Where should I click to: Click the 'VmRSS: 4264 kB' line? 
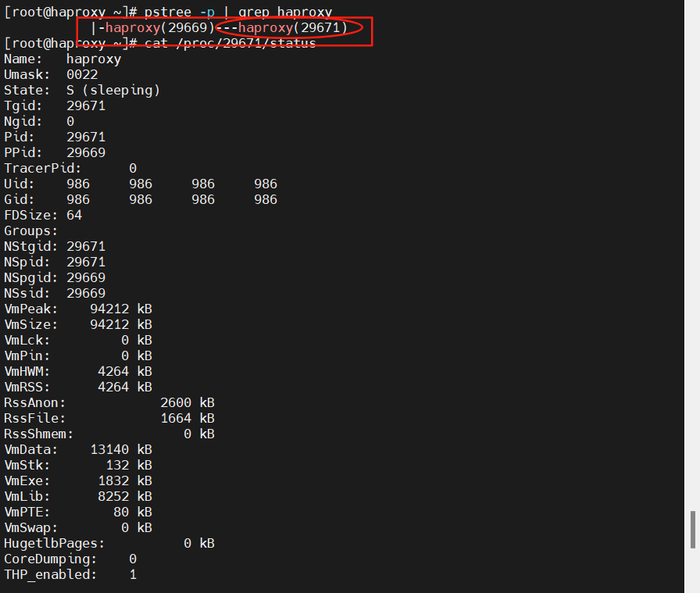(78, 388)
